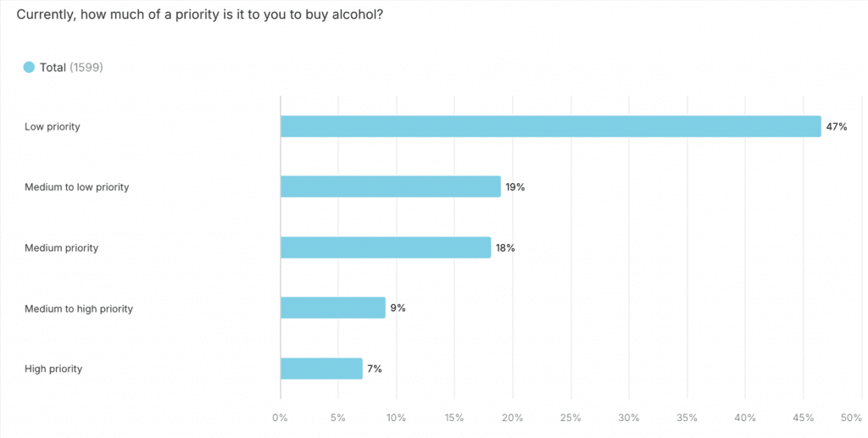The height and width of the screenshot is (438, 868).
Task: Click the 50% x-axis tick label
Action: (850, 418)
